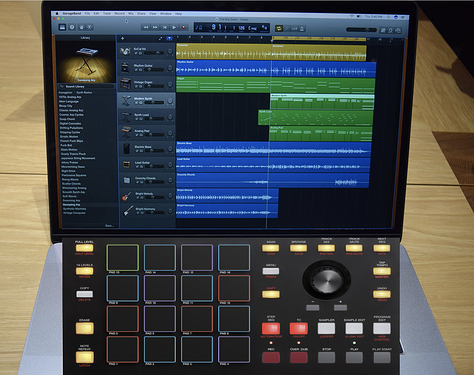Toggle the Library panel button in toolbar

62,27
